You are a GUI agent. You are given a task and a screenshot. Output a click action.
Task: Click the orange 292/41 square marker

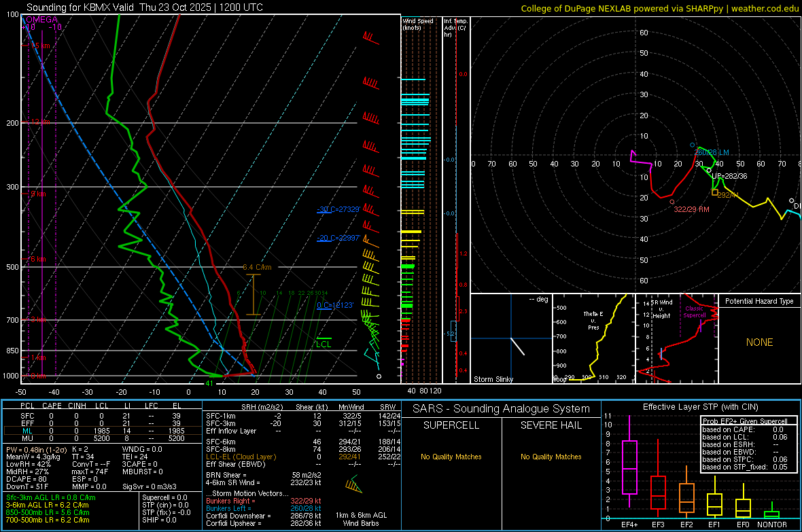point(715,192)
